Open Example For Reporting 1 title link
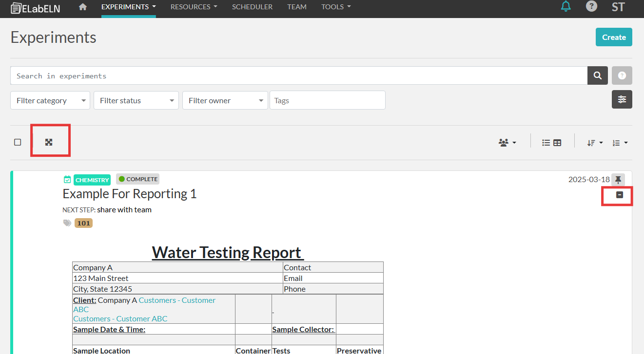The height and width of the screenshot is (354, 644). 129,194
